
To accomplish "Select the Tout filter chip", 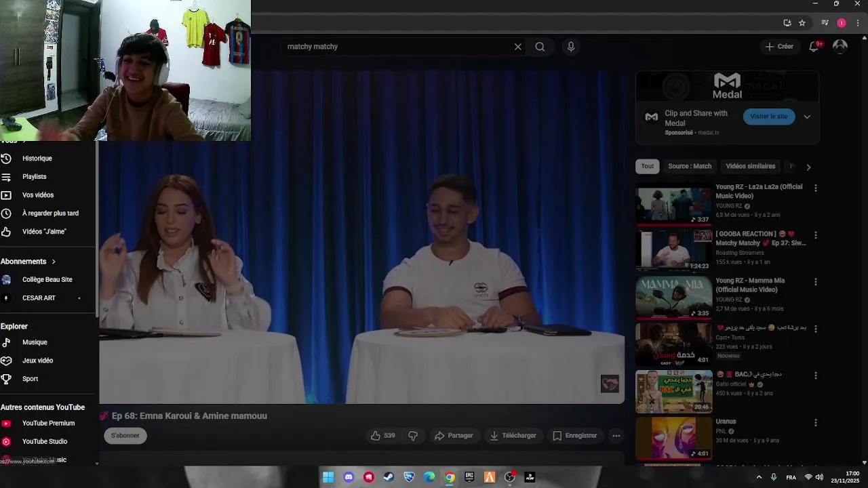I will (648, 167).
